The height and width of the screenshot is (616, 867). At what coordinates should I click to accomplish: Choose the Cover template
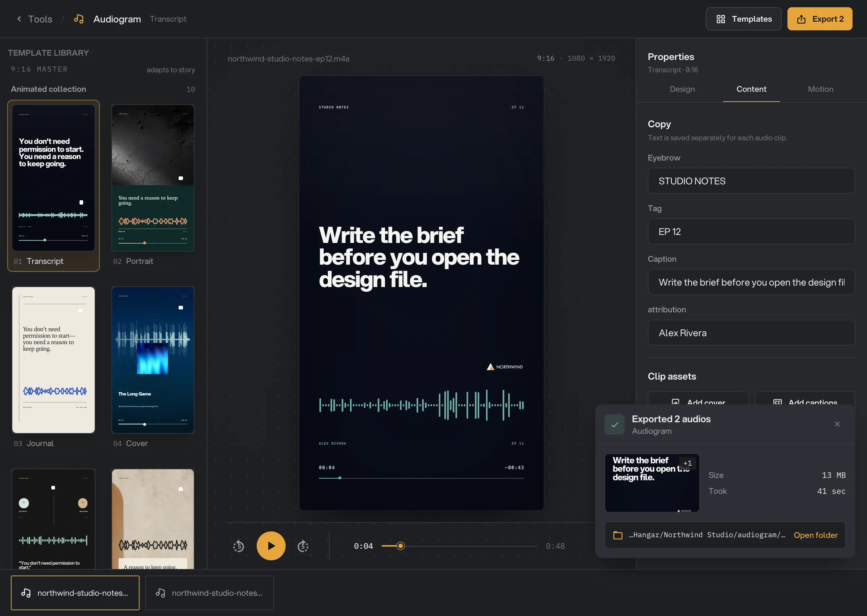pyautogui.click(x=153, y=360)
